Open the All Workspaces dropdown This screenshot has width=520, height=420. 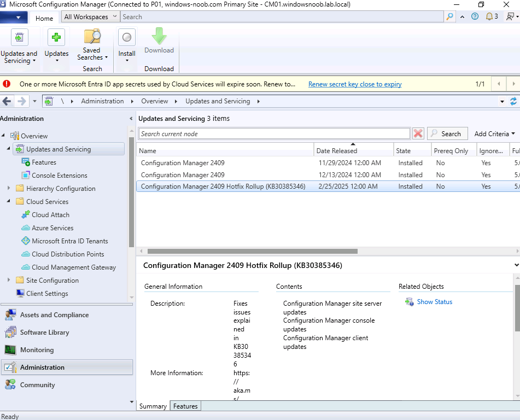click(x=90, y=16)
